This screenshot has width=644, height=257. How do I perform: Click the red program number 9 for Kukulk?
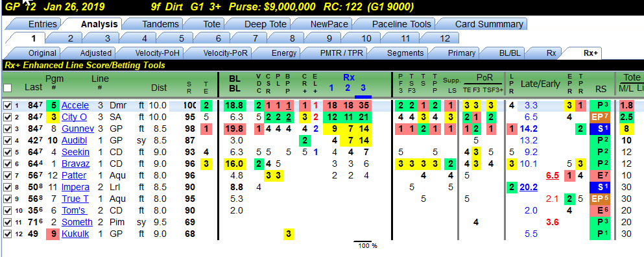(53, 234)
